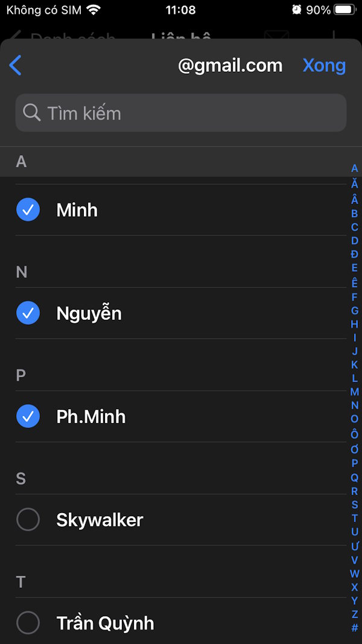Deselect the Nguyễn contact
The height and width of the screenshot is (644, 362).
[x=28, y=313]
